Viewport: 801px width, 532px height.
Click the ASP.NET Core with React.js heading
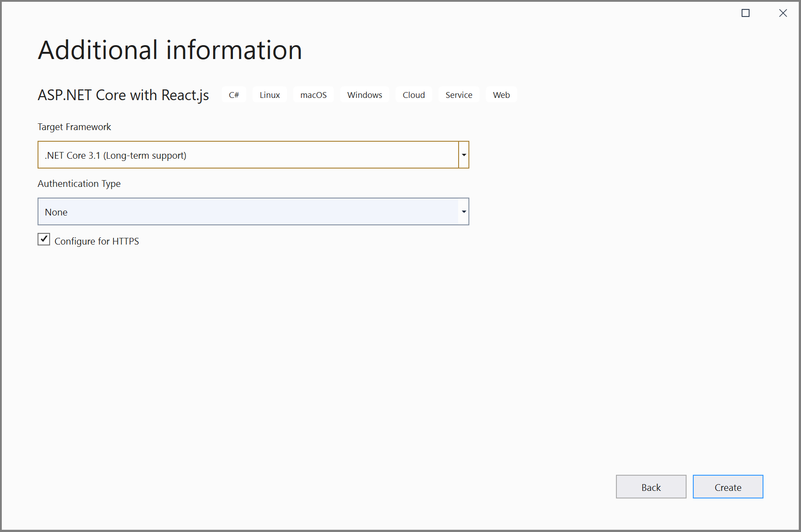[x=123, y=95]
